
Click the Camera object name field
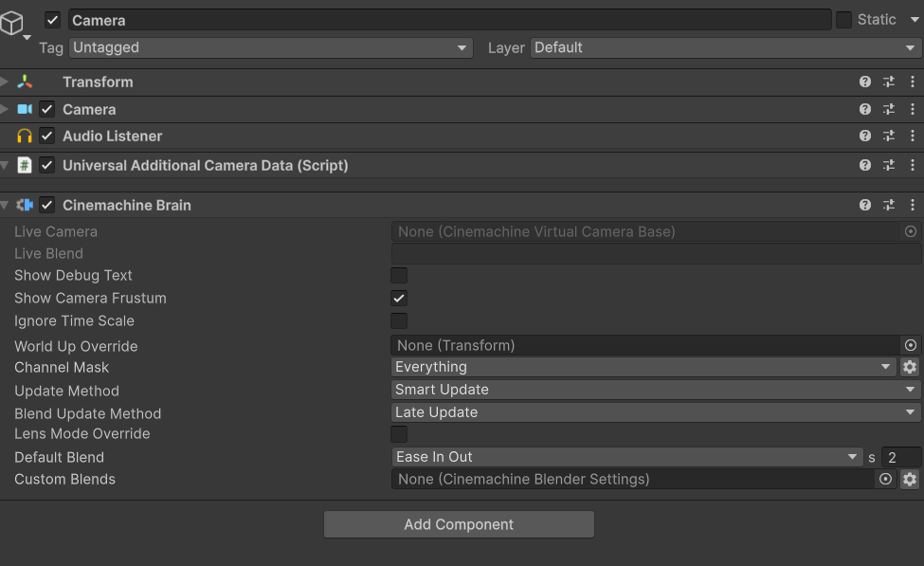point(449,20)
